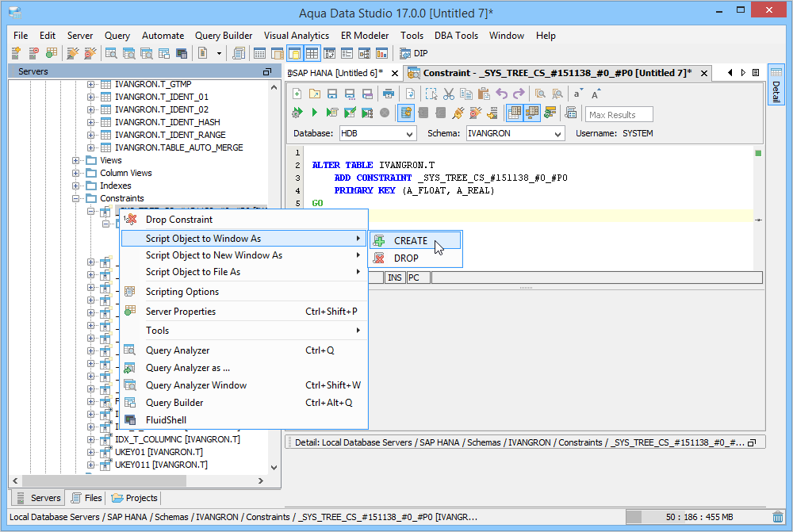
Task: Click the show tab list button
Action: tap(756, 73)
